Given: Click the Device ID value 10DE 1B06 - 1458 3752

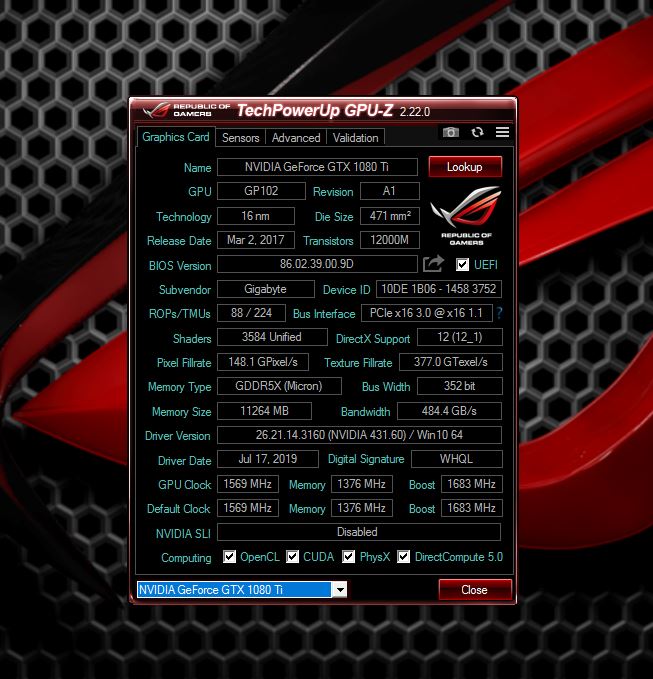Looking at the screenshot, I should [x=439, y=289].
